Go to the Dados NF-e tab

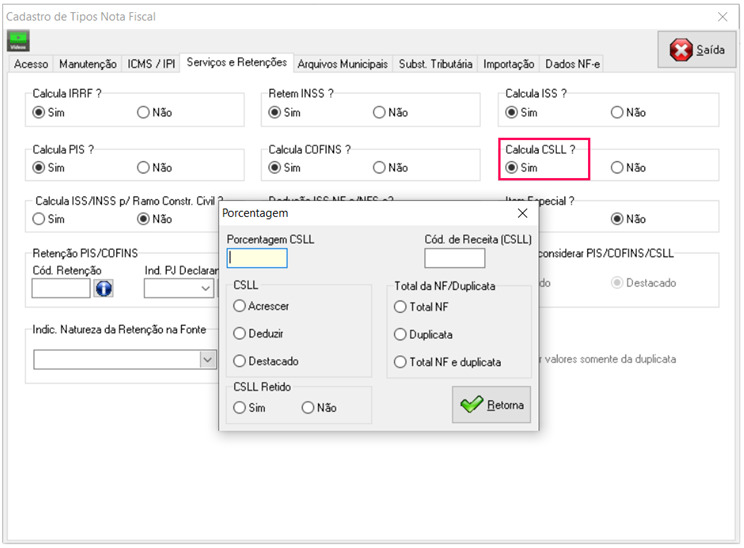572,64
